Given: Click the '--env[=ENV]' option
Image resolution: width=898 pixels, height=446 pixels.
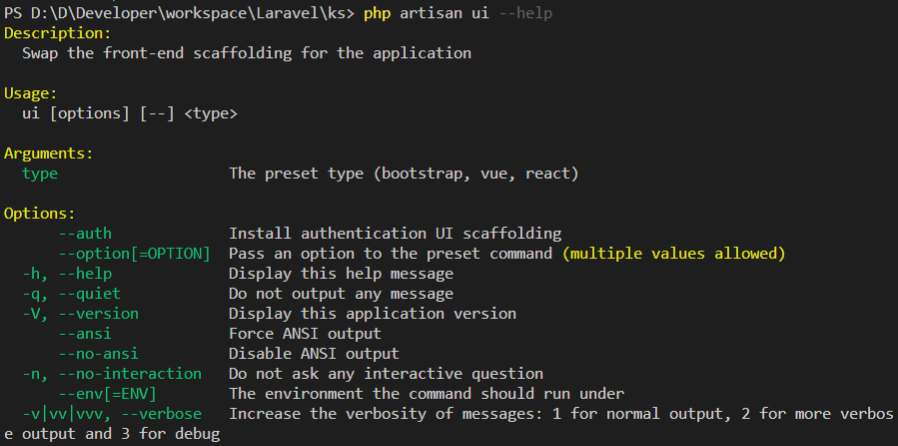Looking at the screenshot, I should 107,394.
